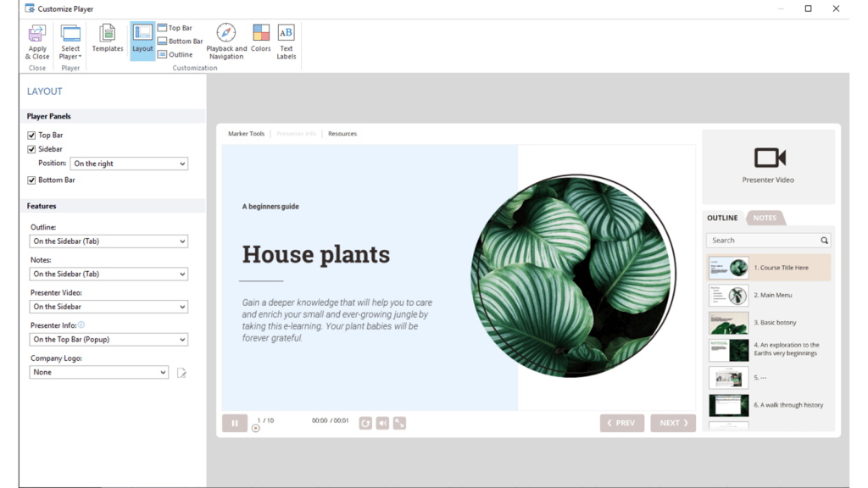Click the replay icon in the preview player
Image resolution: width=868 pixels, height=488 pixels.
pyautogui.click(x=364, y=423)
